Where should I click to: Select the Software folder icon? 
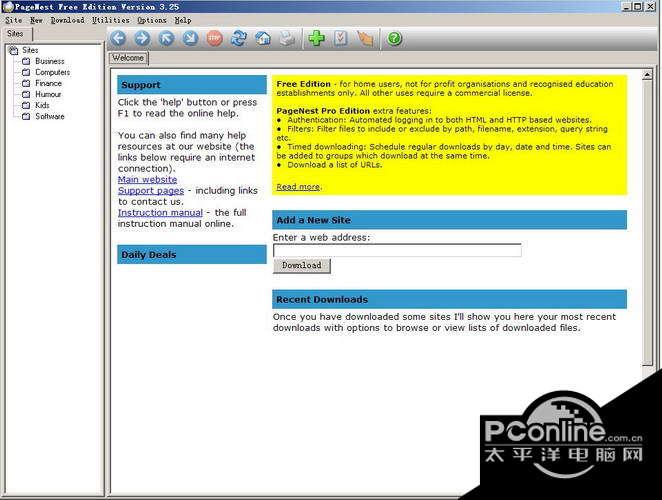(x=26, y=116)
